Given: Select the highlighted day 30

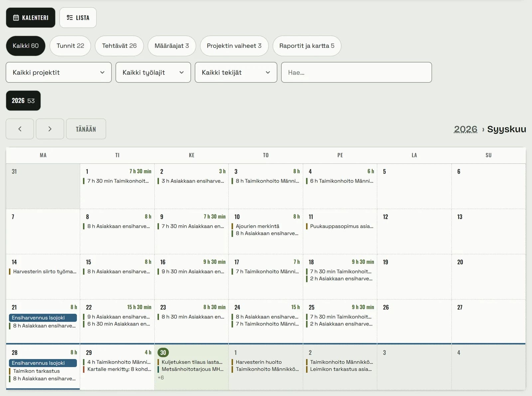Looking at the screenshot, I should click(163, 352).
